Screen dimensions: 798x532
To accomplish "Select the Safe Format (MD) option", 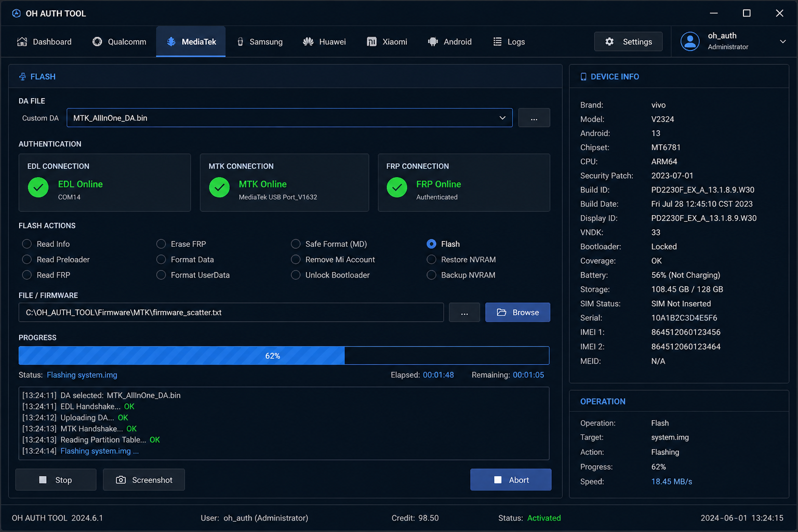I will (x=296, y=244).
